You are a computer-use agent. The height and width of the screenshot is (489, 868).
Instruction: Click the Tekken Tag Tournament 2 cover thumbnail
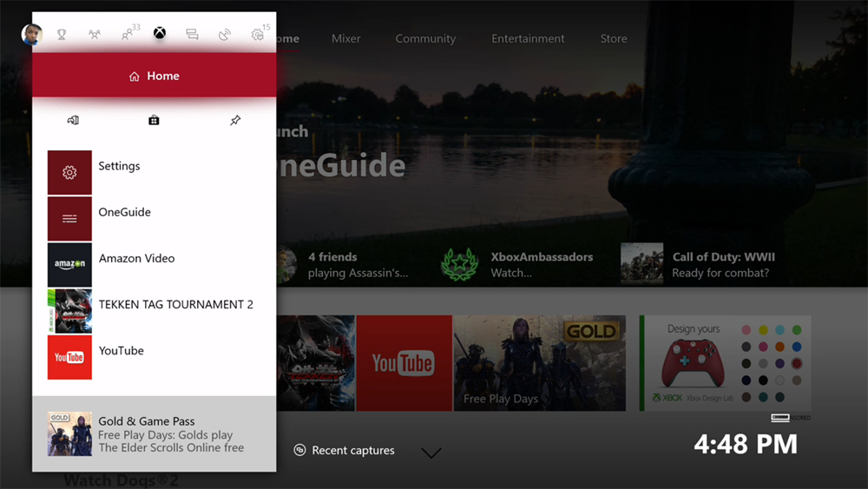pos(69,311)
